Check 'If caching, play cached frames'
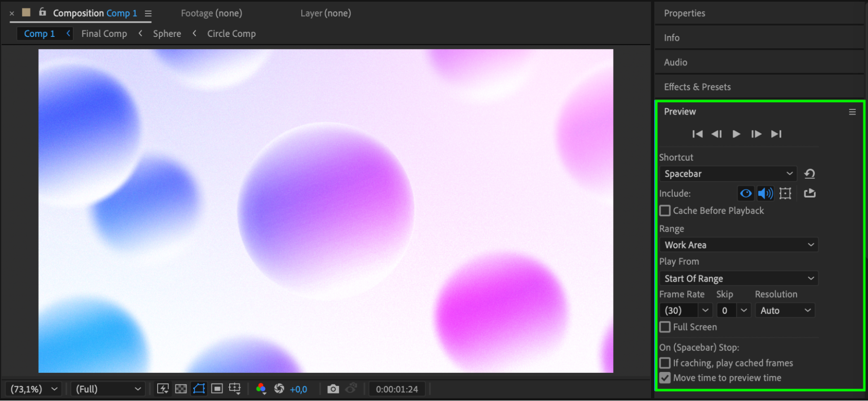Image resolution: width=868 pixels, height=401 pixels. (x=665, y=363)
